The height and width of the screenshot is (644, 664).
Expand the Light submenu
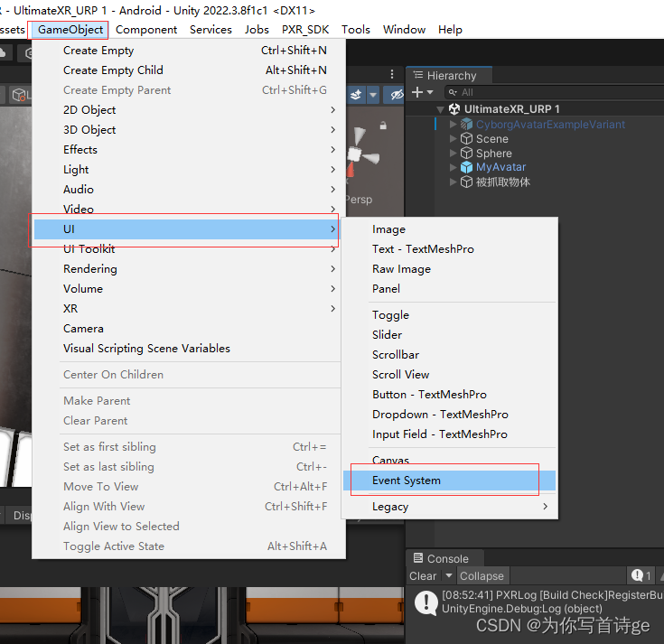point(189,170)
